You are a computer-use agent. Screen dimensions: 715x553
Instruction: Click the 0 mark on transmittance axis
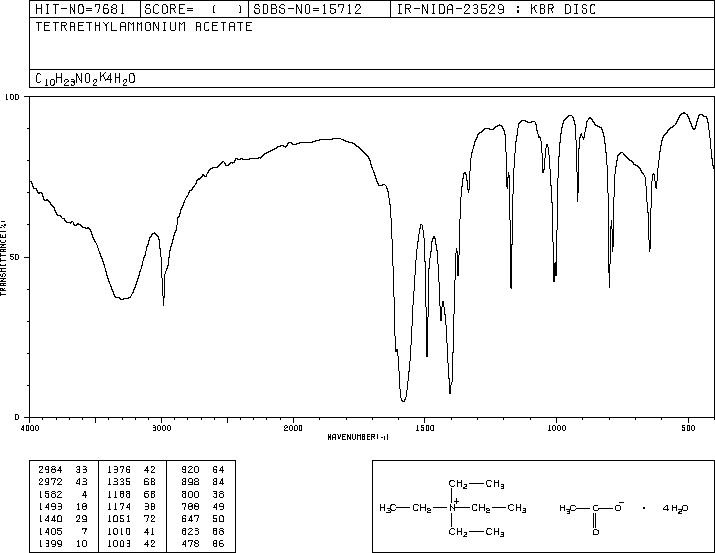[x=18, y=417]
